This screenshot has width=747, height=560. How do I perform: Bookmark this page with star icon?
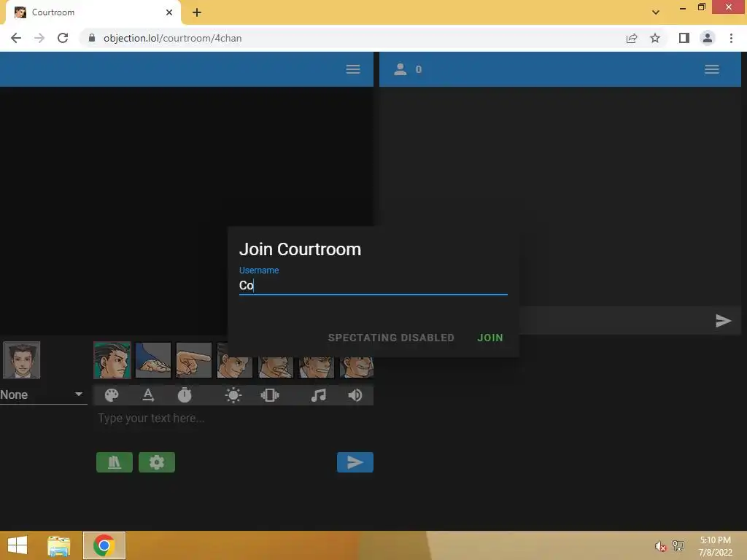tap(655, 38)
